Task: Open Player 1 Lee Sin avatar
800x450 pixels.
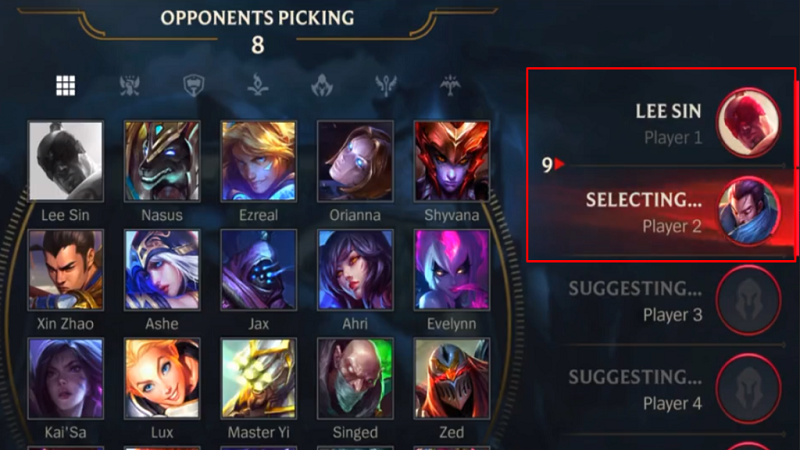Action: point(748,122)
